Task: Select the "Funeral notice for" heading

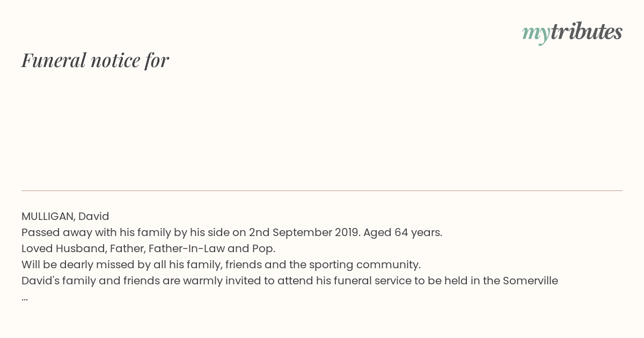Action: tap(96, 60)
